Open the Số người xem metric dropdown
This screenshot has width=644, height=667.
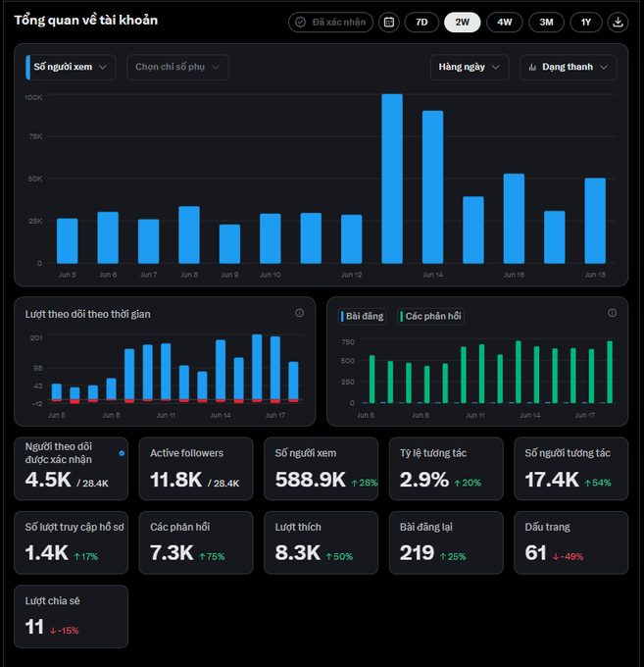(x=71, y=68)
